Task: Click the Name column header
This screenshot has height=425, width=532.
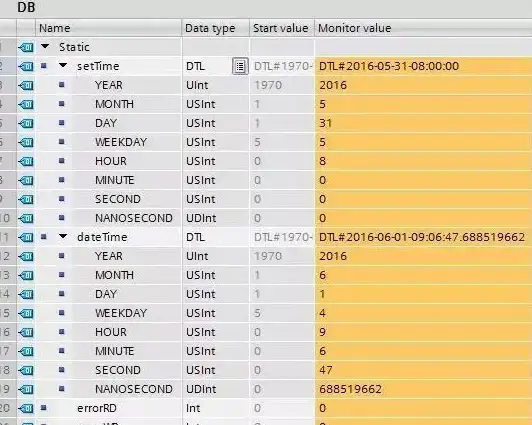Action: pos(108,28)
